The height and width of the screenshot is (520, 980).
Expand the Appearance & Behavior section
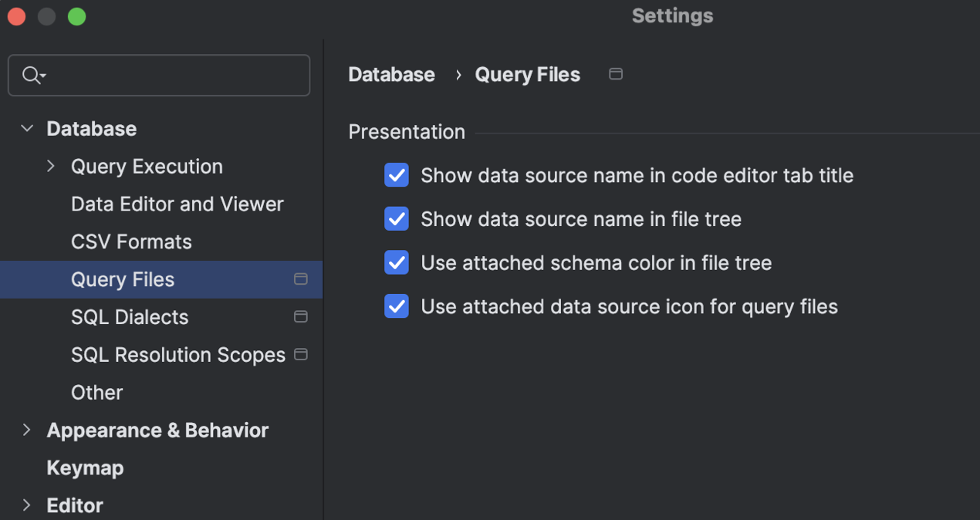[27, 431]
